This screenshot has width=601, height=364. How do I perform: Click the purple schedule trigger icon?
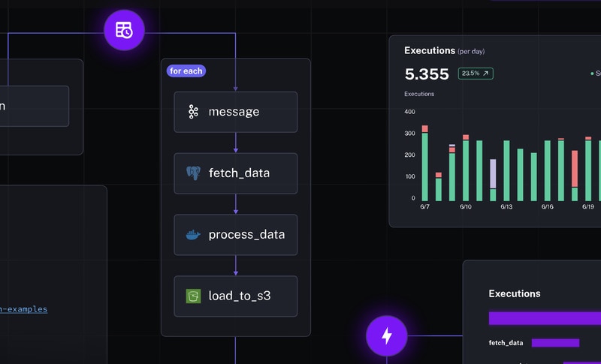(x=124, y=30)
